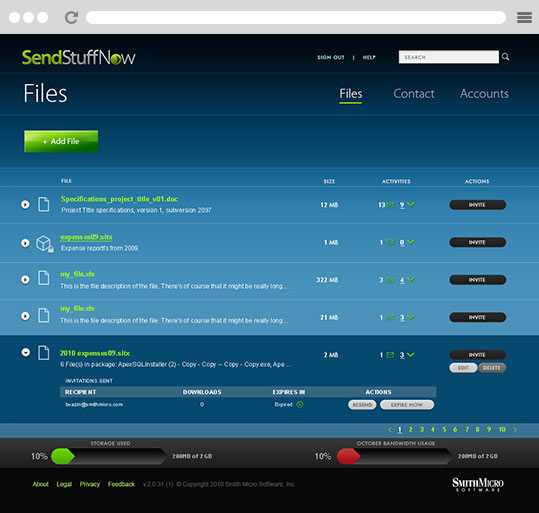The width and height of the screenshot is (539, 513).
Task: Open the Feedback footer link
Action: point(121,484)
